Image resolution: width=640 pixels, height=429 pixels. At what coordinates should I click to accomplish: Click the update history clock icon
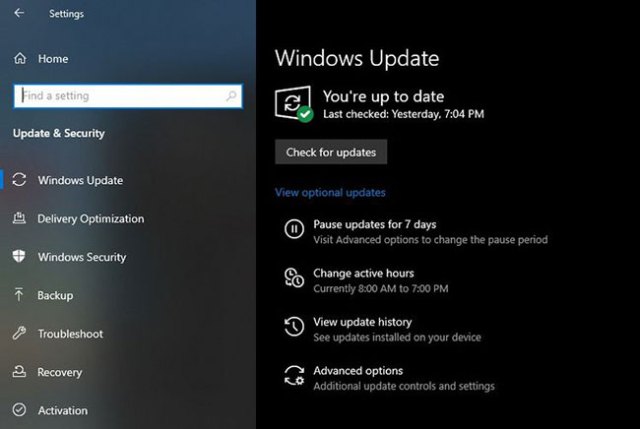point(294,327)
